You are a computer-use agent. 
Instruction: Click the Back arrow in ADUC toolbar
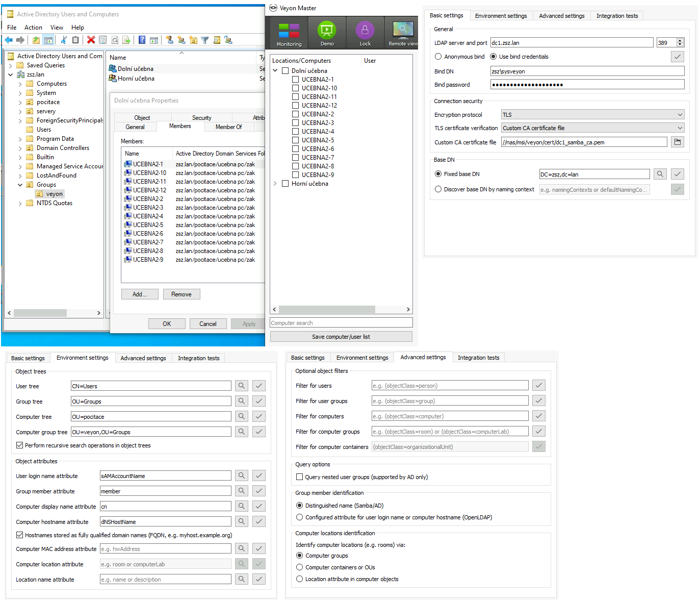[x=9, y=40]
